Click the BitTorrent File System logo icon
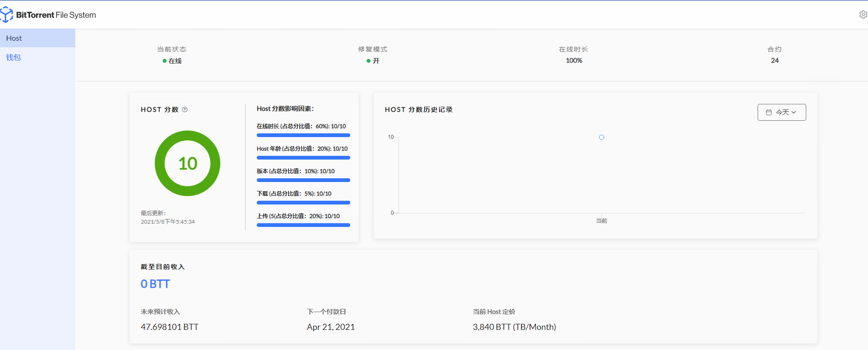868x350 pixels. click(6, 15)
